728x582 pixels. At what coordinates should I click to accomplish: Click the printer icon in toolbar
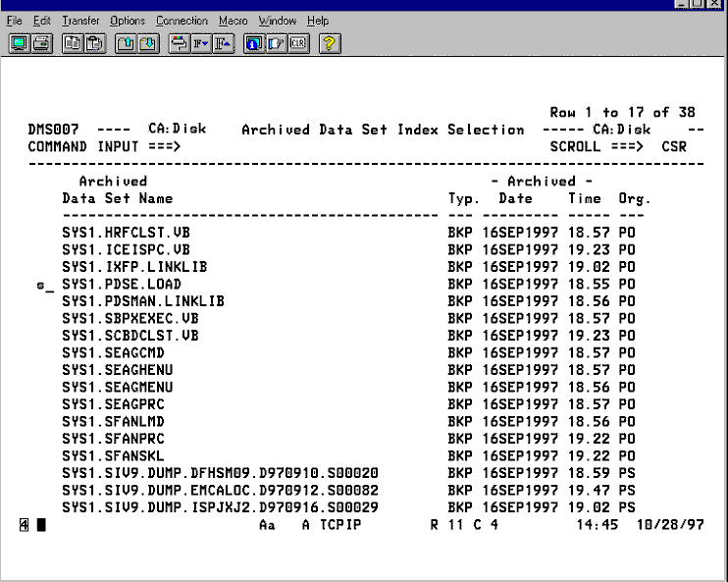tap(41, 43)
